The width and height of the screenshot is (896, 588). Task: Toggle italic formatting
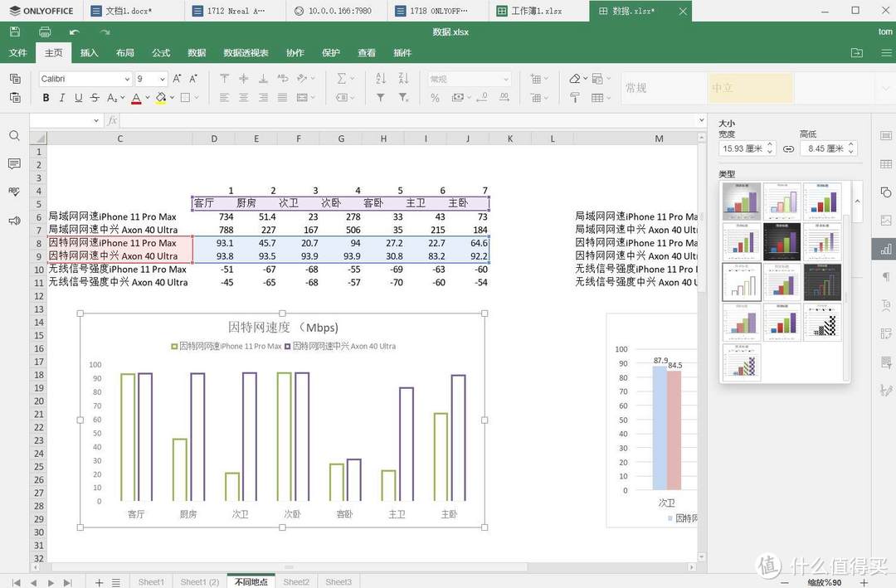61,98
